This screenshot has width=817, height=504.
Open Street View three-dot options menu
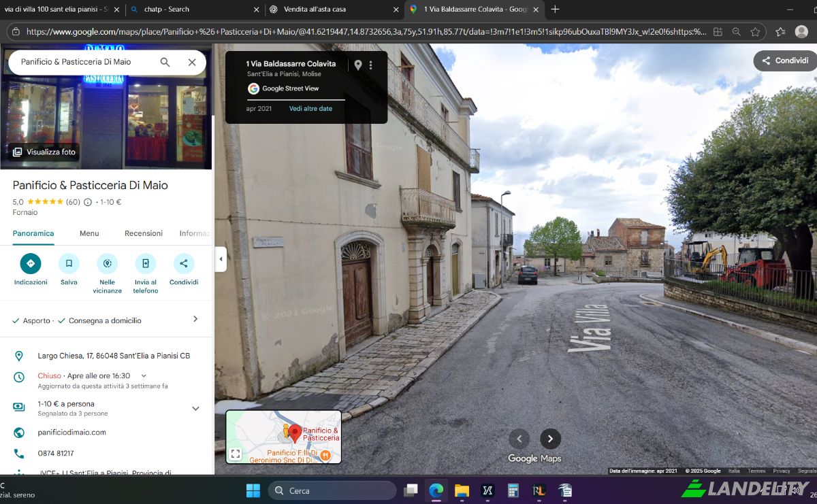(x=371, y=65)
